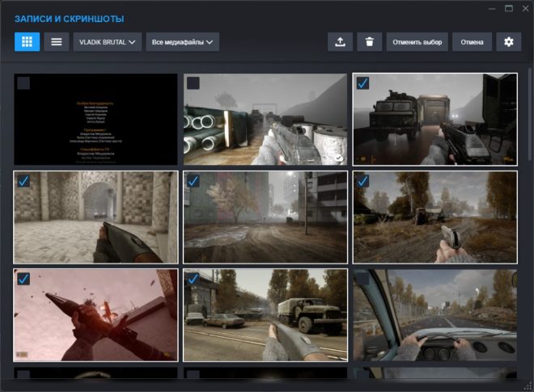The image size is (534, 392).
Task: Uncheck the pink sky rocket launcher screenshot
Action: [23, 279]
